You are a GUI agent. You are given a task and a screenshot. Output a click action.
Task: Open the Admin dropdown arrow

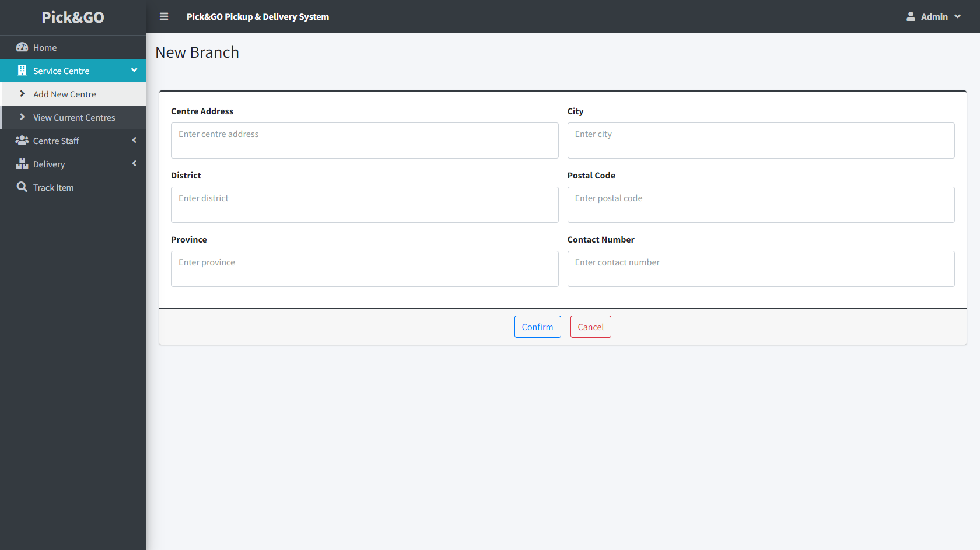pyautogui.click(x=957, y=16)
